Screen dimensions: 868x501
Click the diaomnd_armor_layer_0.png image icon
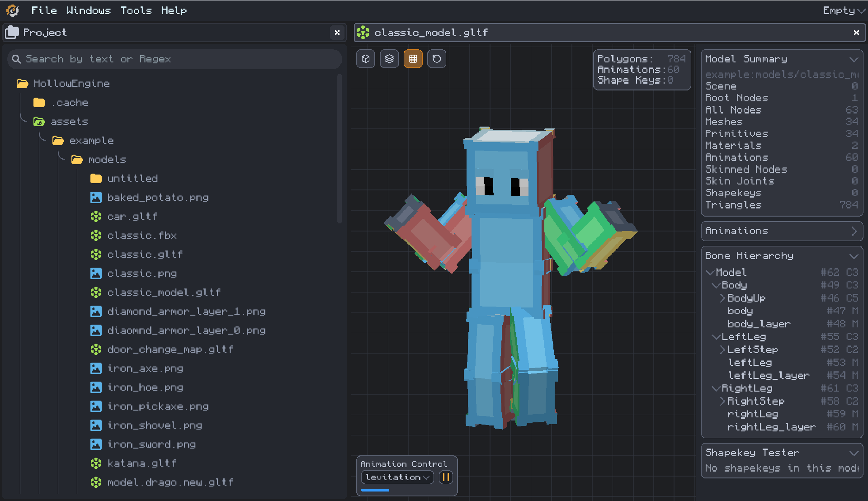(x=96, y=331)
